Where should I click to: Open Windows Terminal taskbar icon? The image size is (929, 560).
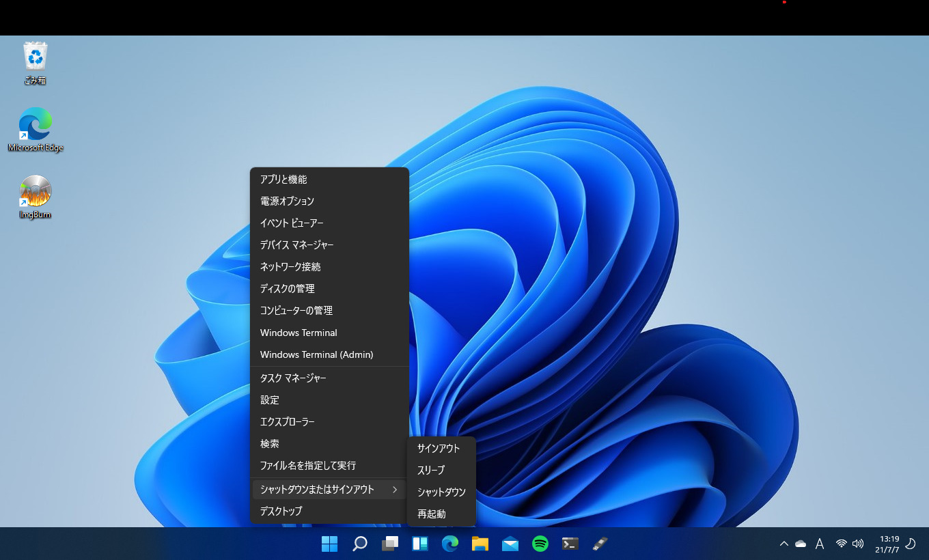coord(570,544)
